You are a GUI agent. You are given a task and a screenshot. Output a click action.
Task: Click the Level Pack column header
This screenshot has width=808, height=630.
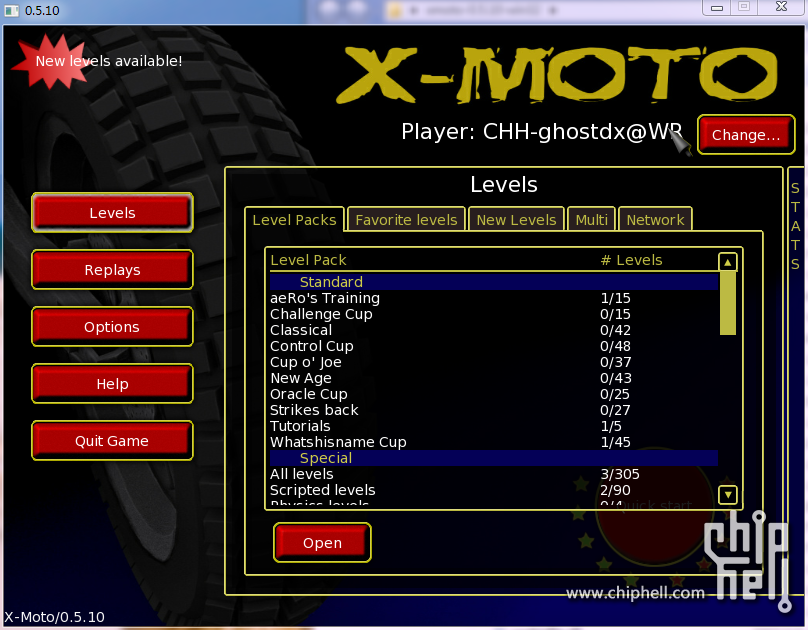309,260
